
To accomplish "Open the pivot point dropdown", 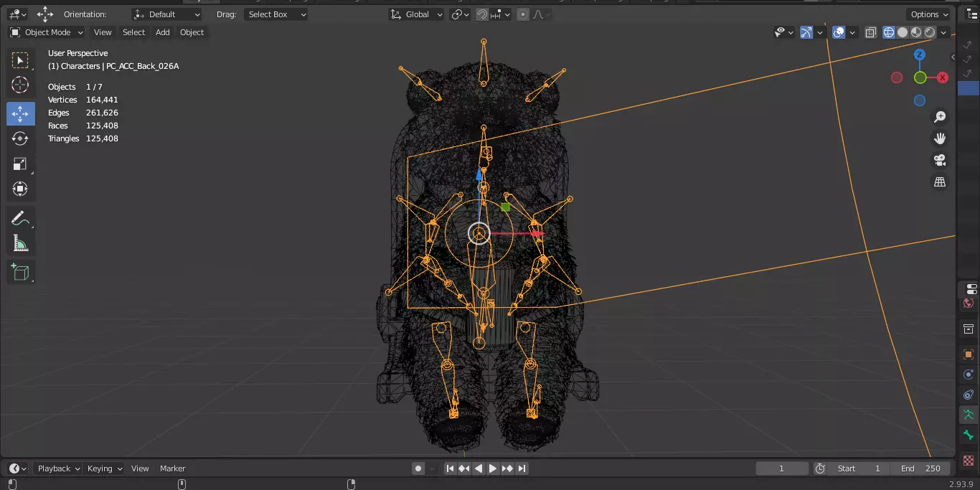I will coord(460,14).
